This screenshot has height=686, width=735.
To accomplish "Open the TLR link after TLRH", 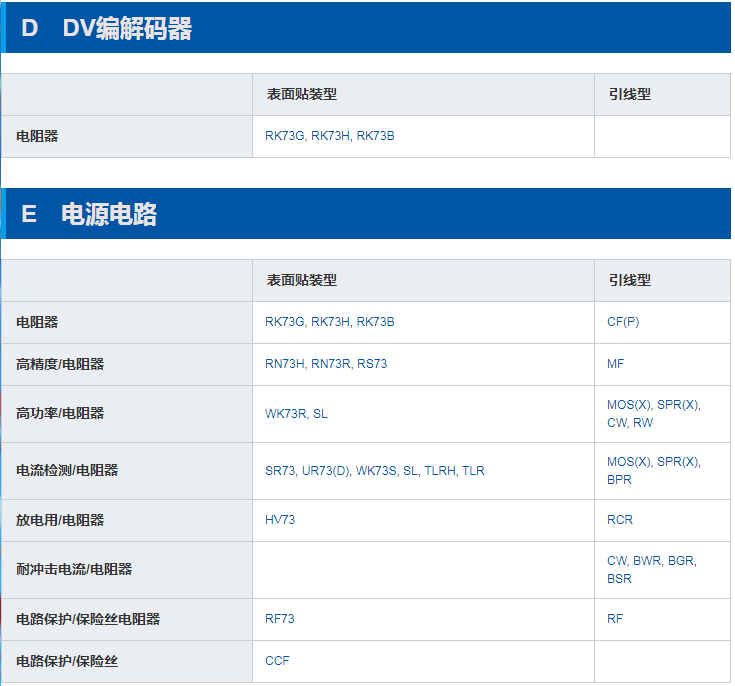I will coord(473,471).
